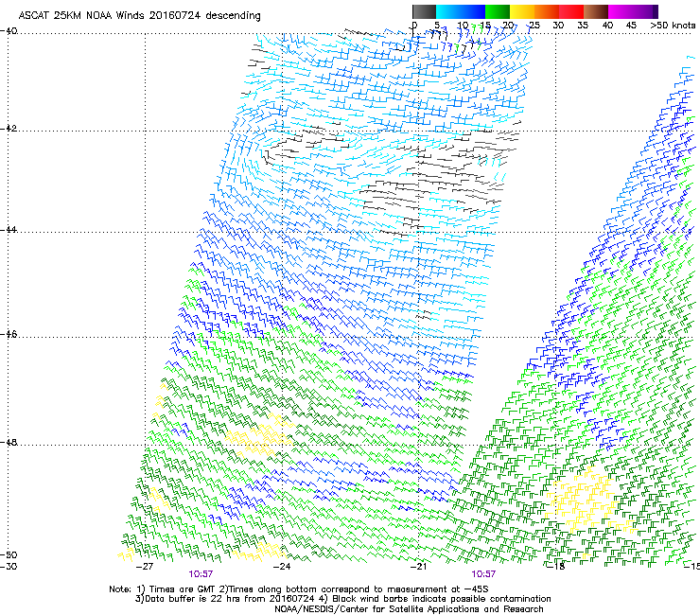This screenshot has width=700, height=615.
Task: Click the "-21" longitude axis label
Action: point(418,567)
